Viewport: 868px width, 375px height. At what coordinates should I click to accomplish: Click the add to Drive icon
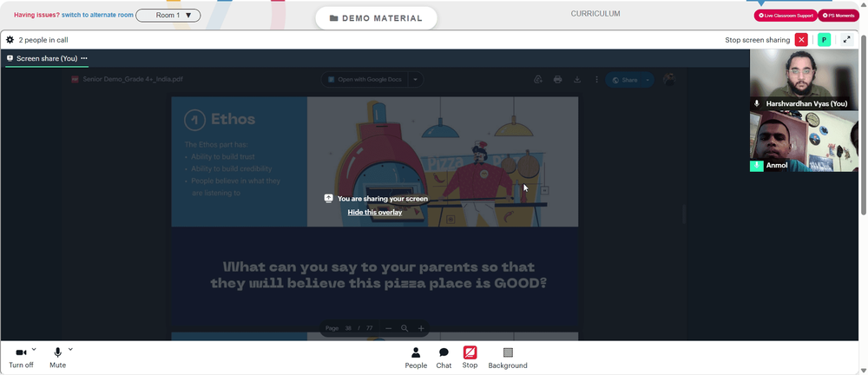(x=538, y=80)
